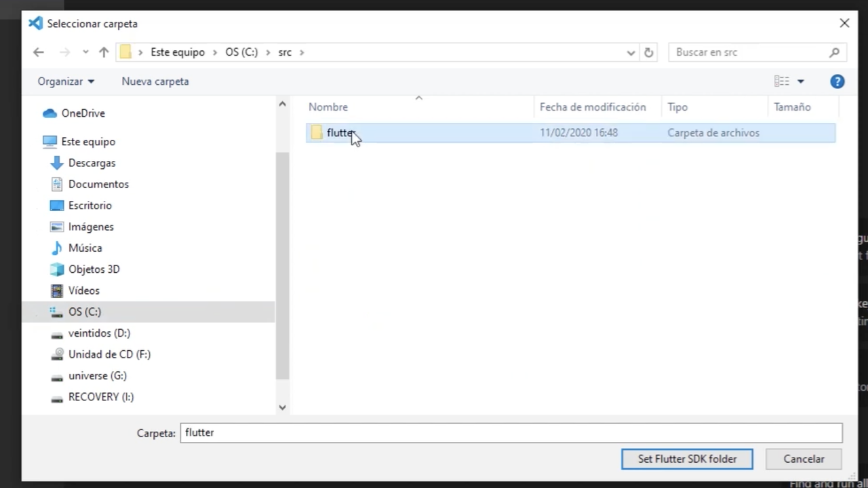Viewport: 868px width, 488px height.
Task: Click the Carpeta name input field
Action: 511,432
